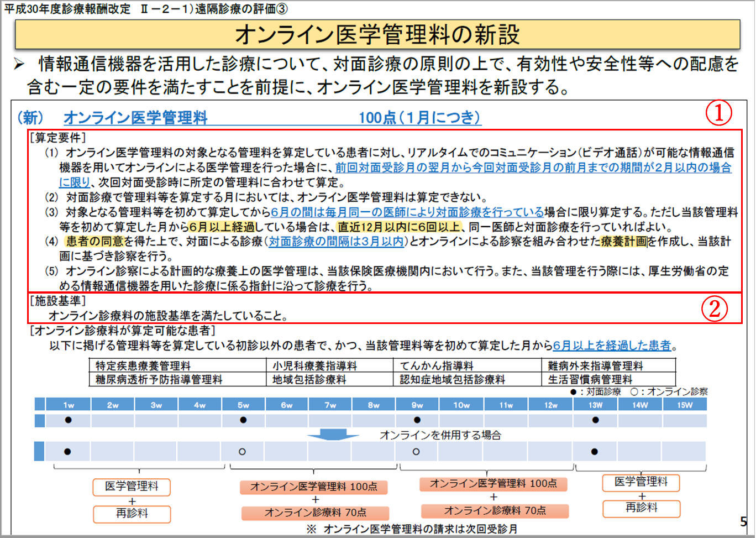This screenshot has width=756, height=538.
Task: Click the 13W week header
Action: pyautogui.click(x=595, y=405)
